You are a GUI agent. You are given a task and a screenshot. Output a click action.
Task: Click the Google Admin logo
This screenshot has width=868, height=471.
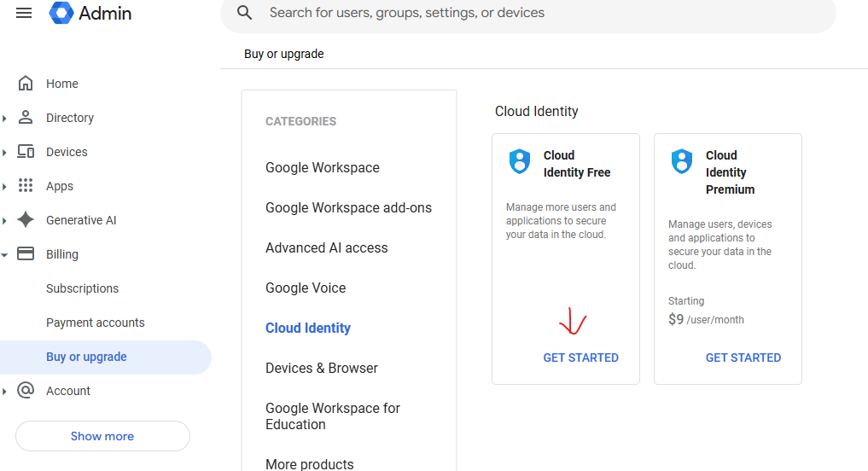point(62,13)
